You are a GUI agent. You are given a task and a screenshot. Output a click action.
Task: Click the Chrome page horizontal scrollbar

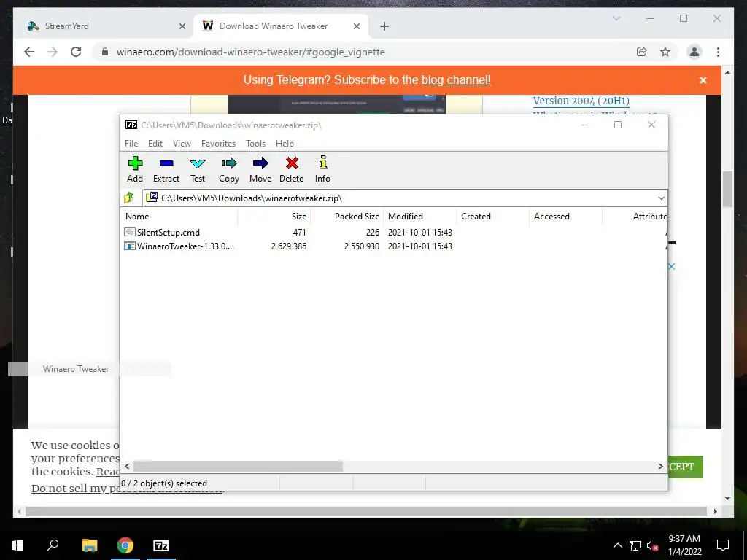pos(366,511)
